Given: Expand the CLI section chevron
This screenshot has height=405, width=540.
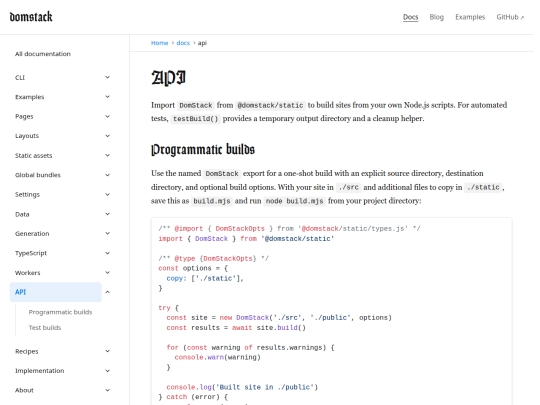Looking at the screenshot, I should [x=107, y=77].
